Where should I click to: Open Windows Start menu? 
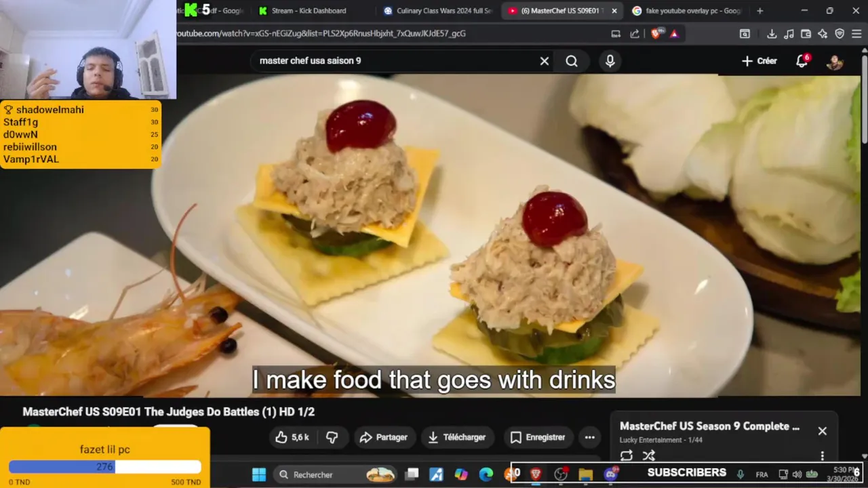[259, 474]
